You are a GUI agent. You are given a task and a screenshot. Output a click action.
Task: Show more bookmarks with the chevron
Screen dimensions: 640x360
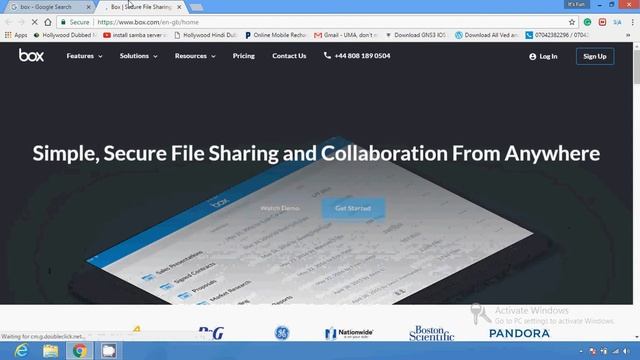[628, 35]
